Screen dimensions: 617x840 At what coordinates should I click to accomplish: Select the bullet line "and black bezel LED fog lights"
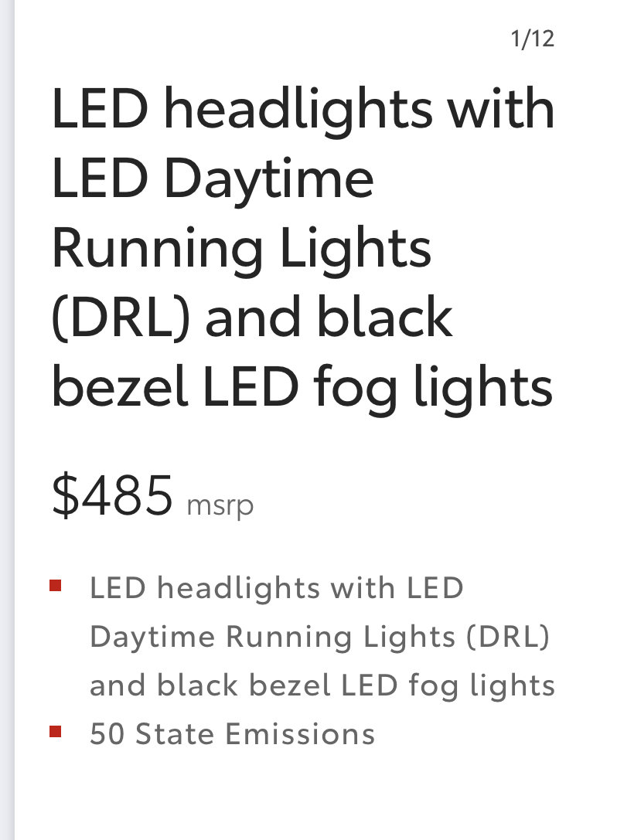point(322,685)
